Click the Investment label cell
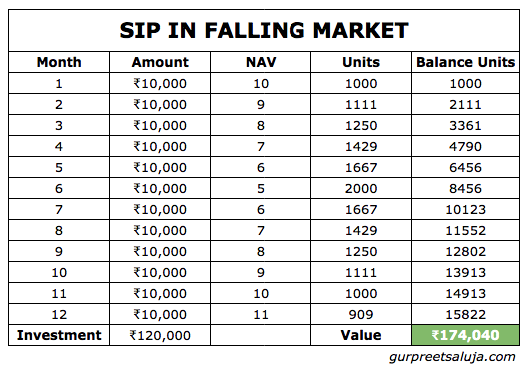 coord(59,335)
